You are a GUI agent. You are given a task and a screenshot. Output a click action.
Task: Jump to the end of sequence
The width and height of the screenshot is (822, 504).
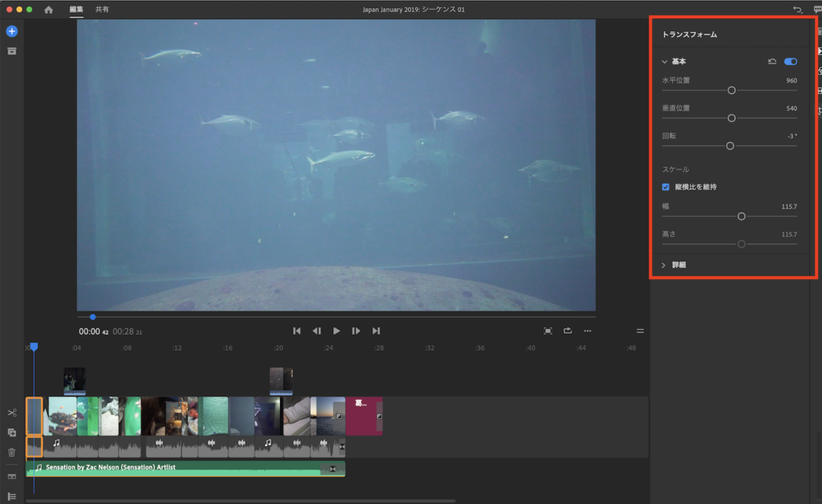click(x=376, y=331)
